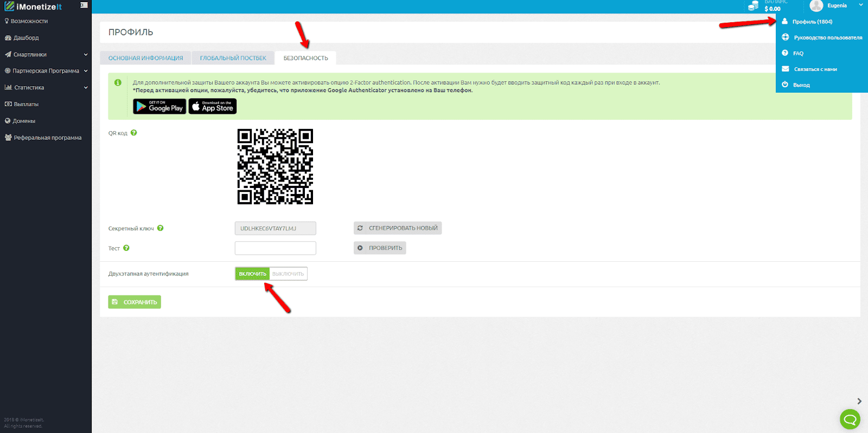
Task: Click the help icon next to Тест
Action: [126, 248]
